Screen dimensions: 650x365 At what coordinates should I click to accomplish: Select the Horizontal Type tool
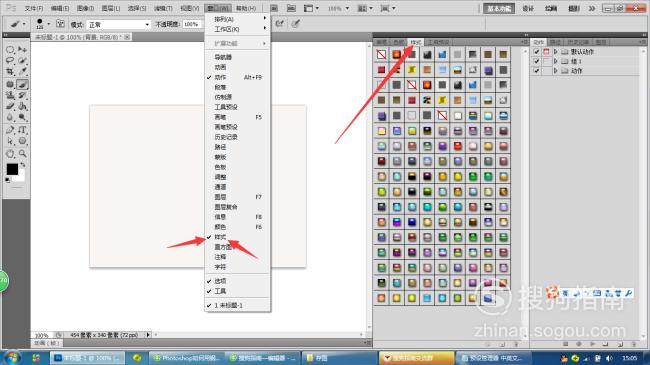[22, 130]
